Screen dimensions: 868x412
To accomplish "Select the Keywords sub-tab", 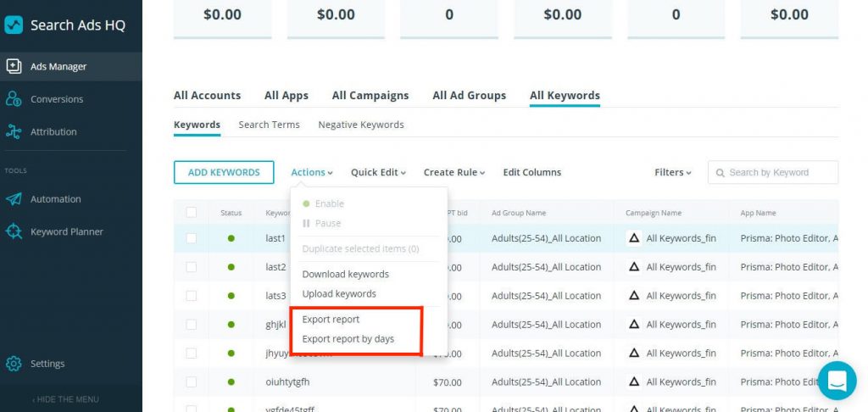I will 197,125.
